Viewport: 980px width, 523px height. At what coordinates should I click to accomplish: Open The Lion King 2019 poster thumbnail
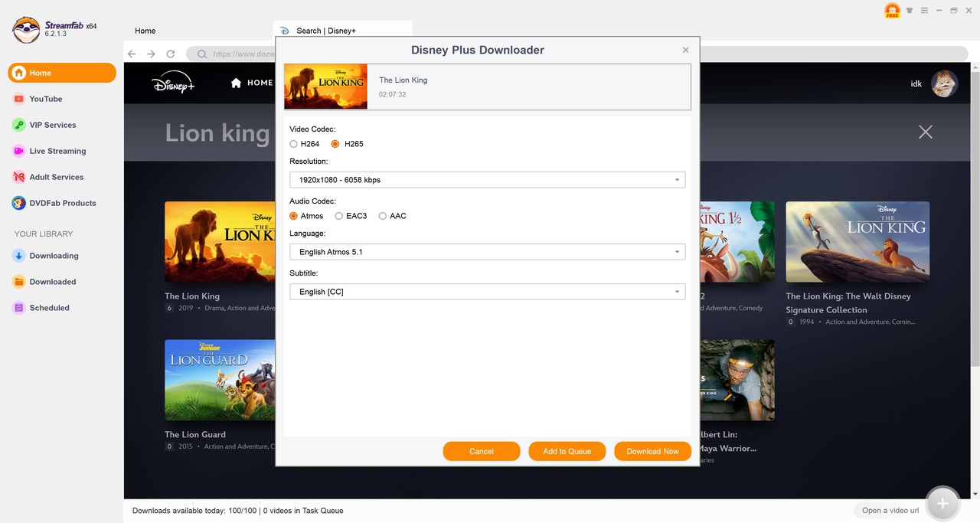click(x=220, y=242)
